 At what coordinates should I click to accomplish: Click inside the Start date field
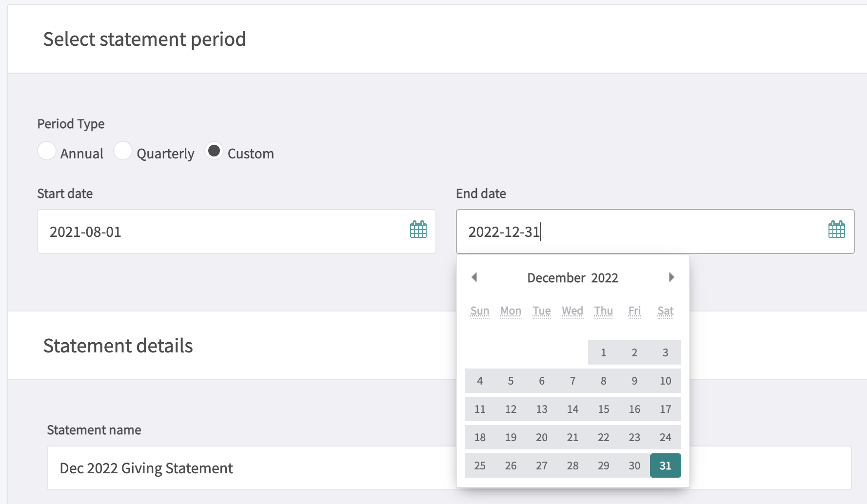click(x=195, y=232)
